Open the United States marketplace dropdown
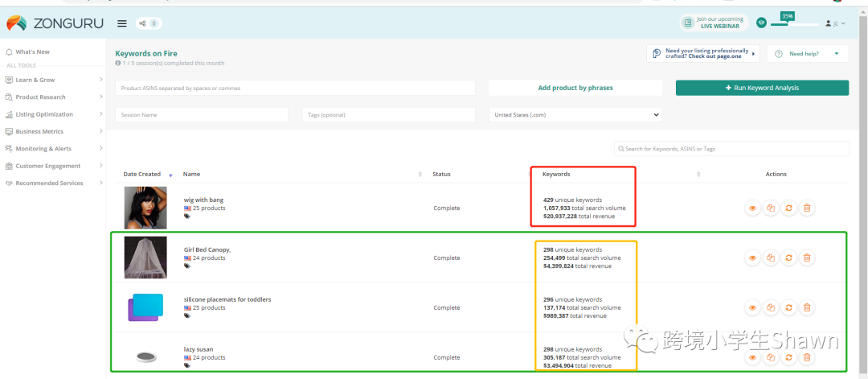868x379 pixels. coord(575,115)
